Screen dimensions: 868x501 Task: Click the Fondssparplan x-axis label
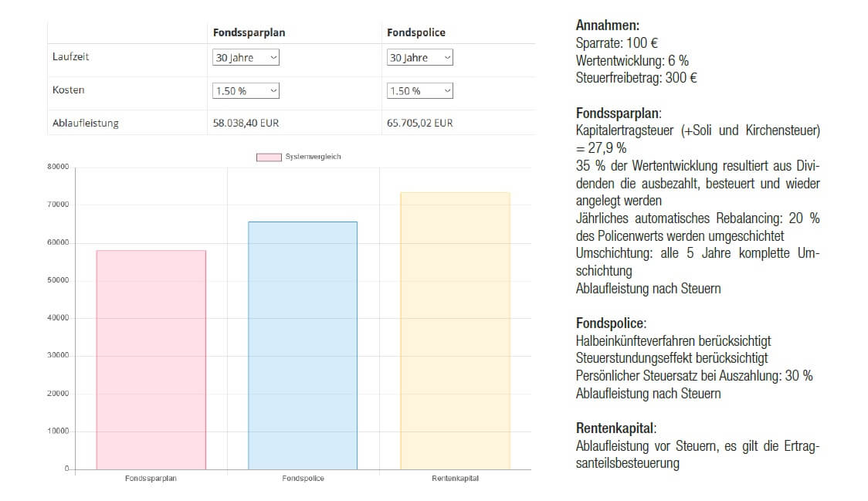tap(151, 479)
